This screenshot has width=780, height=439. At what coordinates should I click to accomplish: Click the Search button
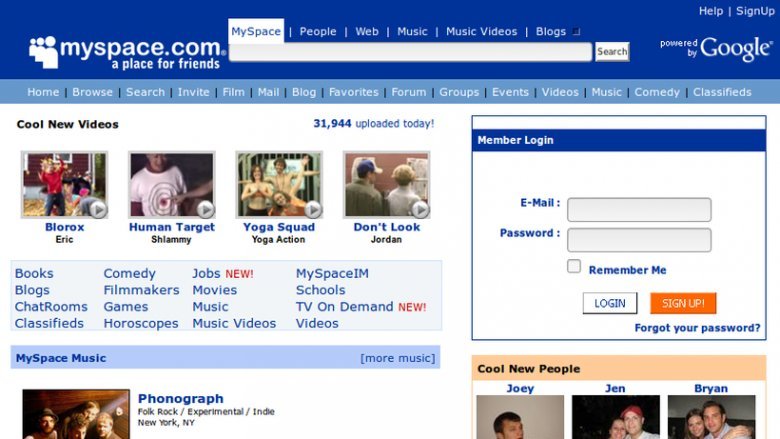click(612, 51)
